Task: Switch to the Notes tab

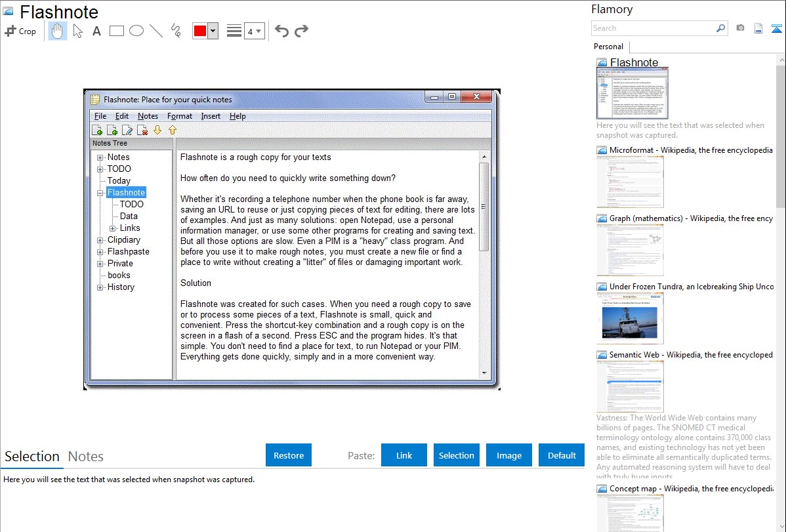Action: (86, 457)
